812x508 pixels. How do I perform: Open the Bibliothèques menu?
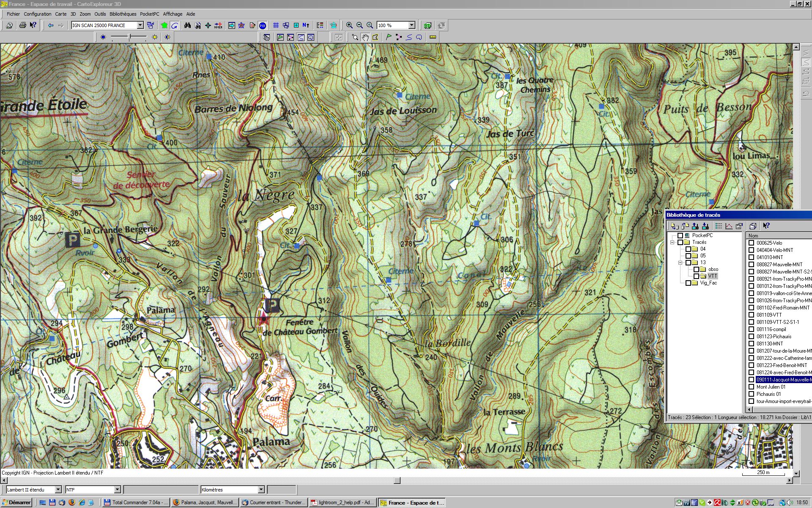coord(123,14)
